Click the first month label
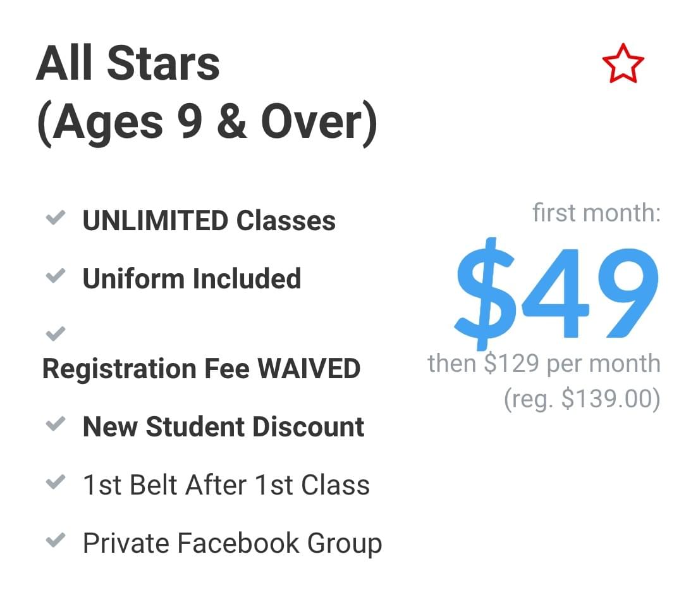Screen dimensions: 698x616 (x=596, y=213)
